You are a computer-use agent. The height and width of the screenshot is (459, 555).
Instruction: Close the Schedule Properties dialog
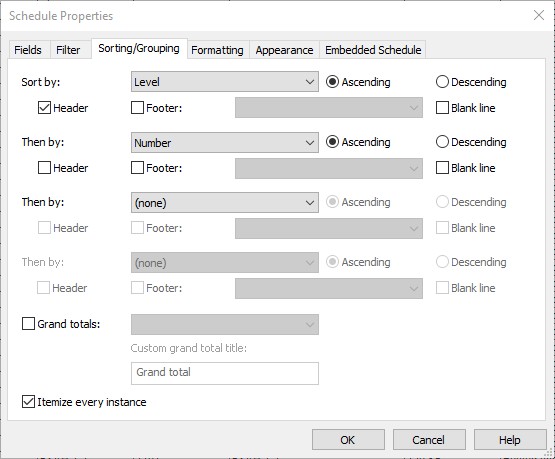click(x=539, y=15)
